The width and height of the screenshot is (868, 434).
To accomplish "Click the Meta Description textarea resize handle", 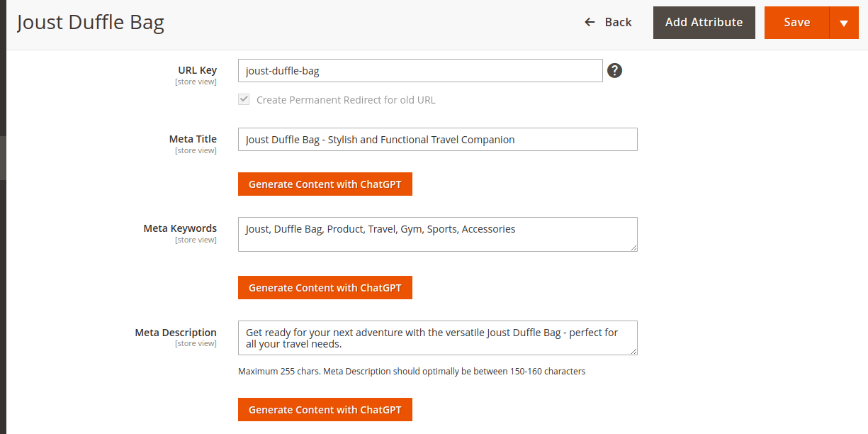I will (x=633, y=351).
